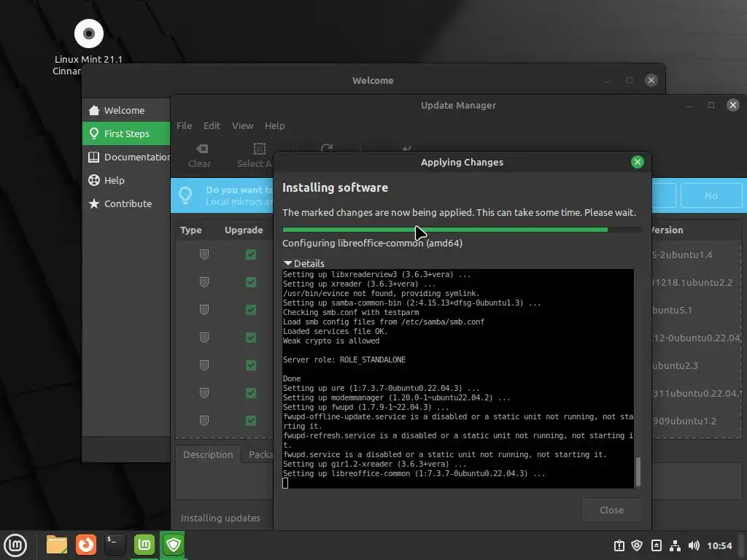Click No in the mirror banner

711,195
